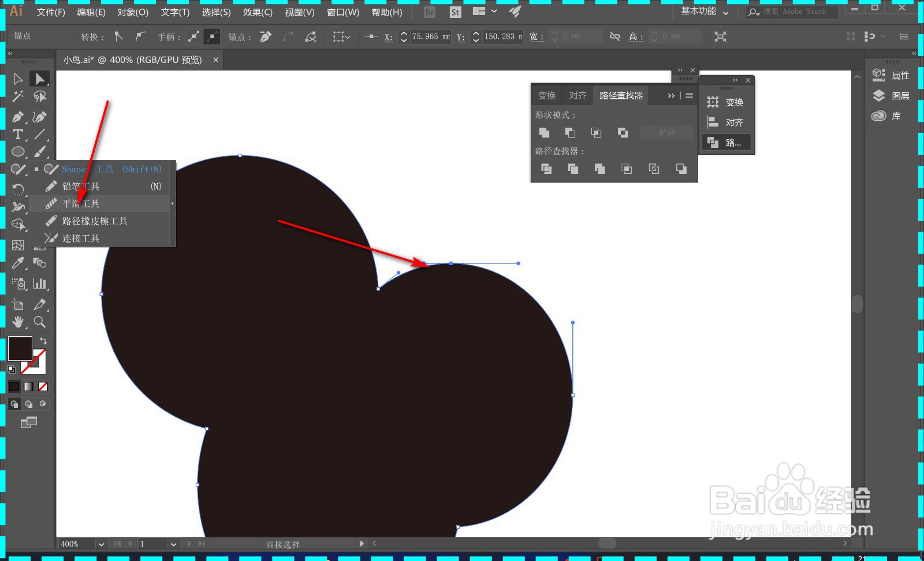Open the 对象(O) menu
Viewport: 924px width, 561px height.
[x=133, y=12]
